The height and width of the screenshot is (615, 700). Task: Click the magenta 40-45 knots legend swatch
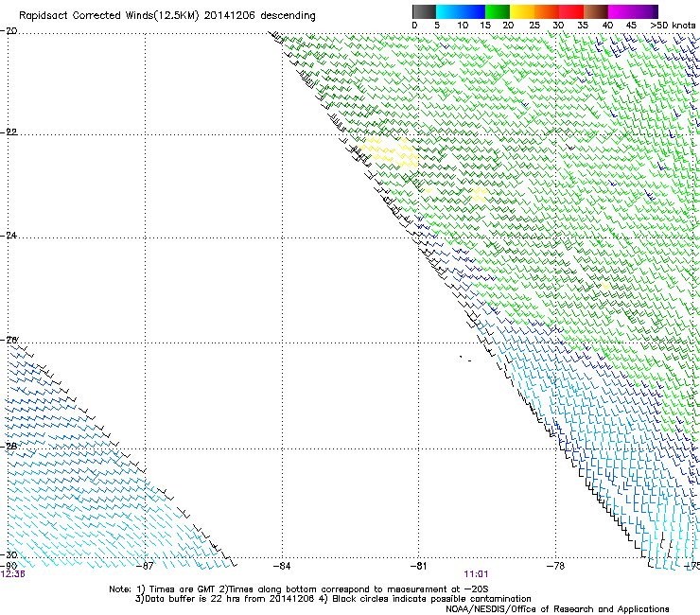[x=621, y=11]
